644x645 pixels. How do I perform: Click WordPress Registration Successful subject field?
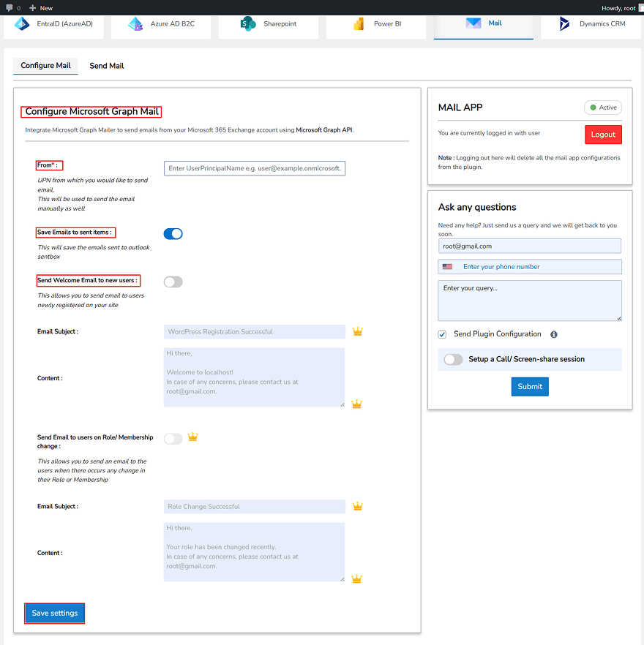[255, 331]
